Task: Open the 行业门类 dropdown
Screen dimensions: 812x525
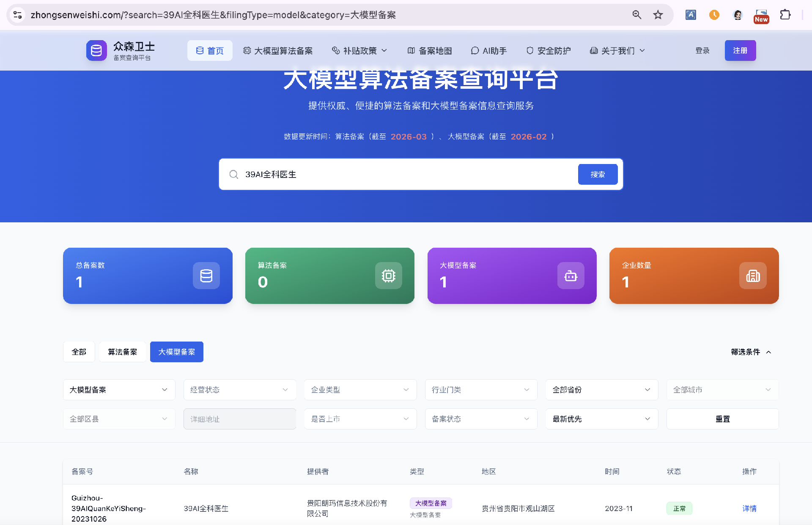Action: 481,390
